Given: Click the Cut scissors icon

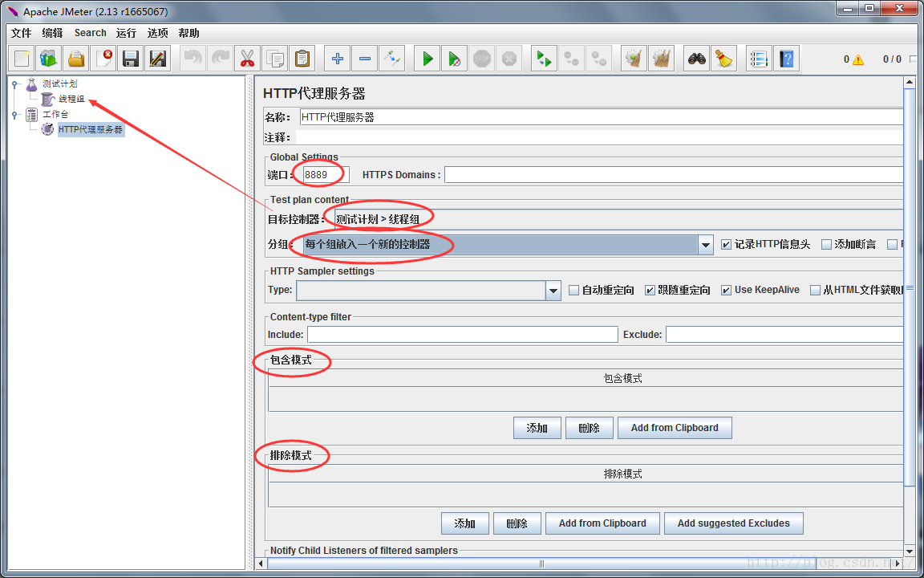Looking at the screenshot, I should click(247, 59).
